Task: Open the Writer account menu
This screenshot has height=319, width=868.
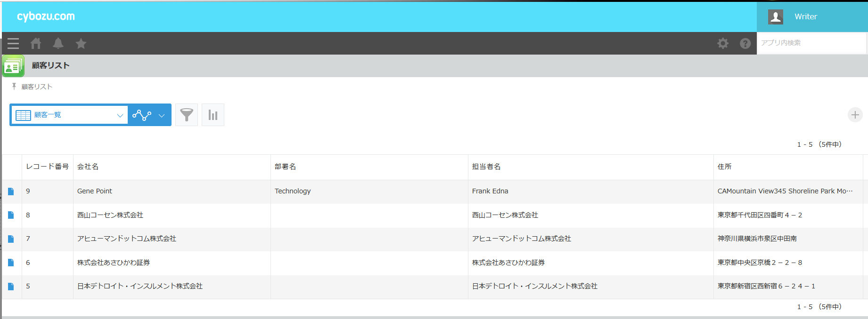Action: [812, 17]
